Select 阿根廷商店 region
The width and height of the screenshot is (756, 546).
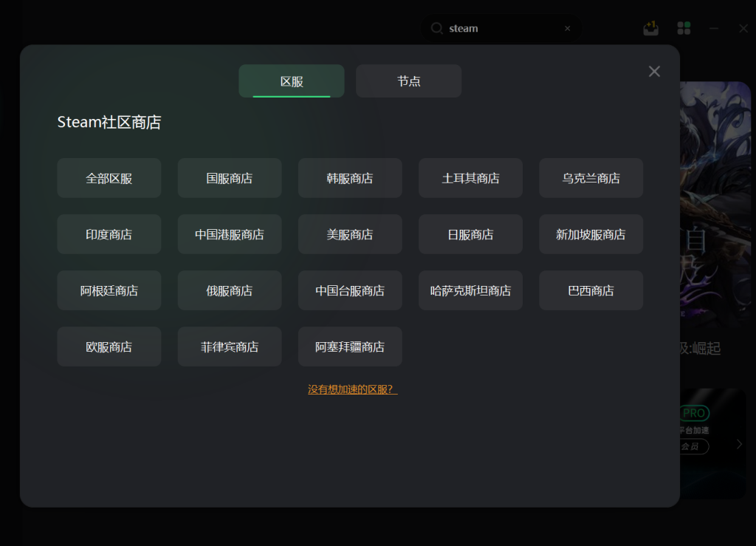[x=109, y=290]
